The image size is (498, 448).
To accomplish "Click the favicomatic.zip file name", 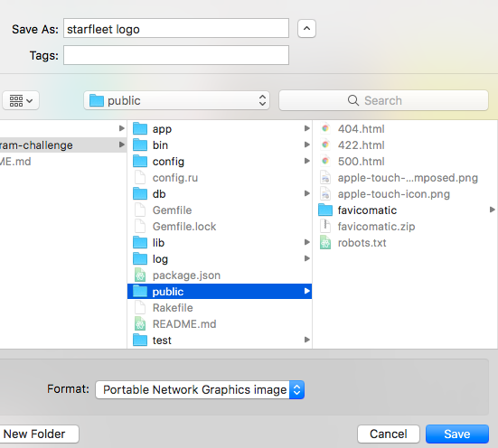I will [x=376, y=227].
